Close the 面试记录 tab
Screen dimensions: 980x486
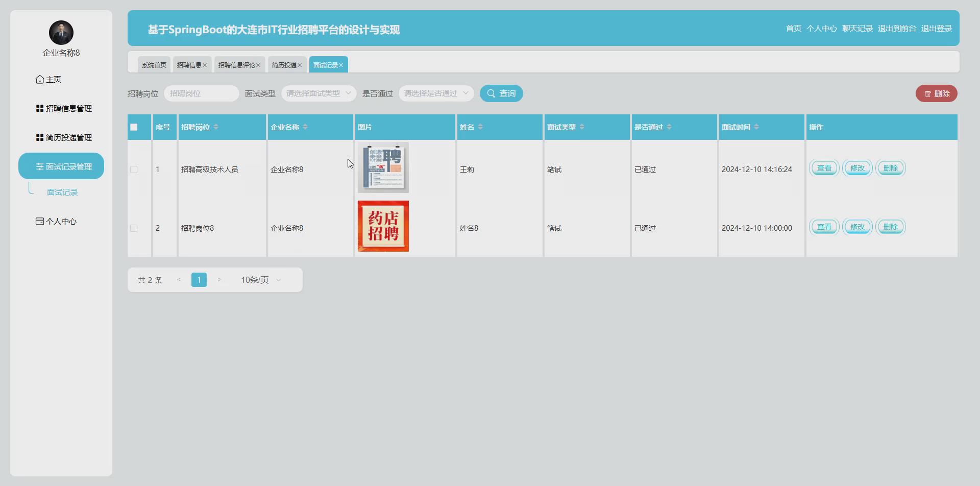click(341, 65)
